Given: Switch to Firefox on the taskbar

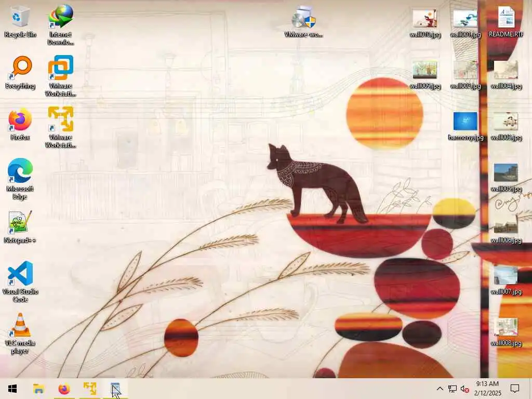Looking at the screenshot, I should [64, 389].
